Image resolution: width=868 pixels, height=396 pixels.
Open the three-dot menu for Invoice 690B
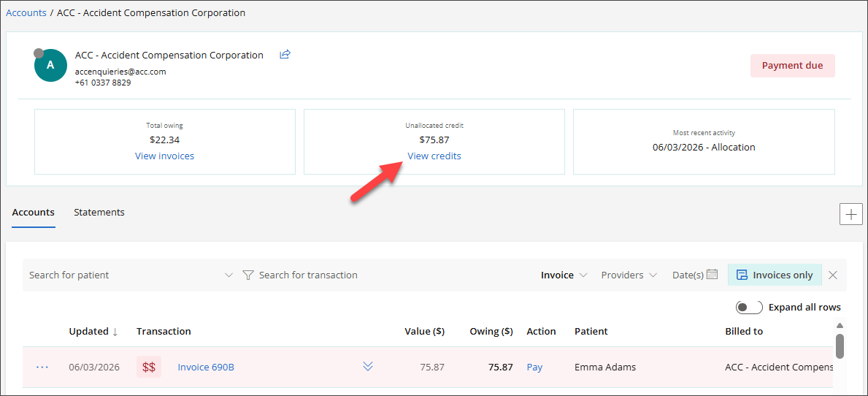pyautogui.click(x=42, y=368)
